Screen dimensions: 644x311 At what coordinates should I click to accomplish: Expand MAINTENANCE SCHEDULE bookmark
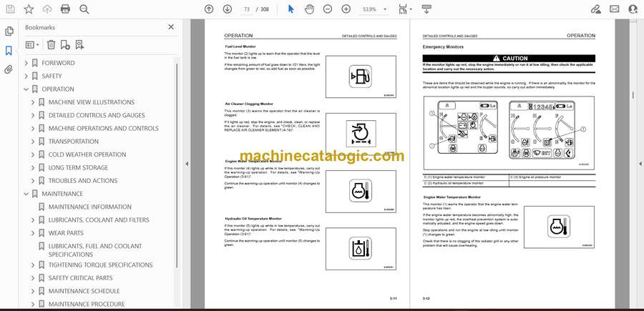(33, 291)
